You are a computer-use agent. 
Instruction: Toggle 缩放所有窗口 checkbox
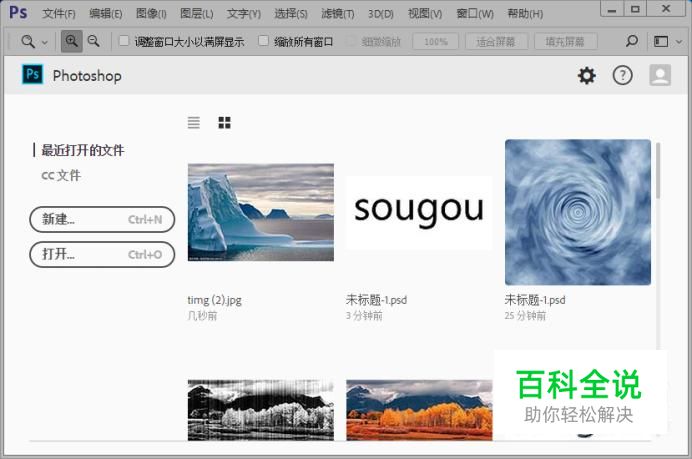(263, 41)
